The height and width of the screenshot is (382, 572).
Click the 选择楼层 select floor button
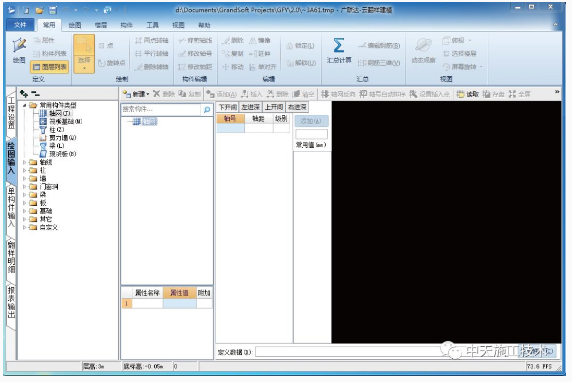460,54
